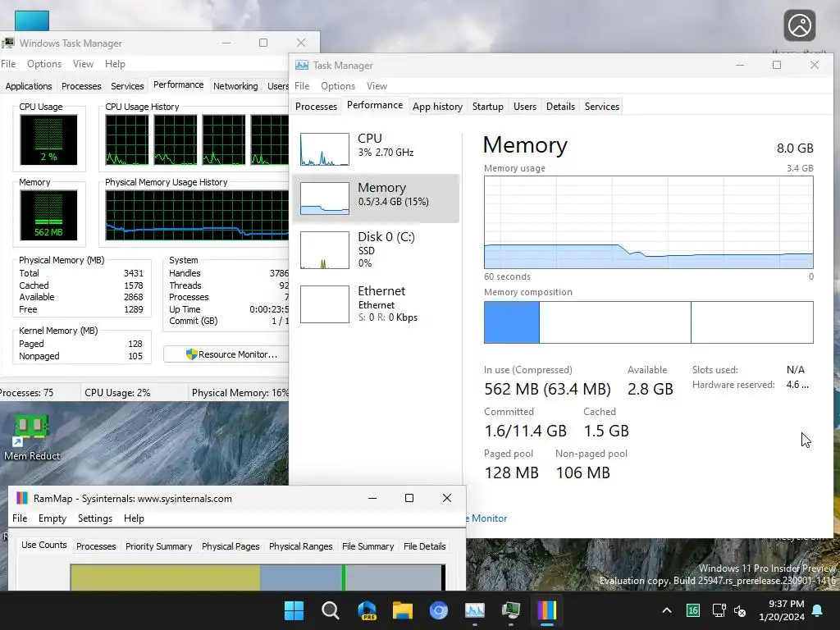Viewport: 840px width, 630px height.
Task: Switch to the Details tab
Action: pyautogui.click(x=560, y=106)
